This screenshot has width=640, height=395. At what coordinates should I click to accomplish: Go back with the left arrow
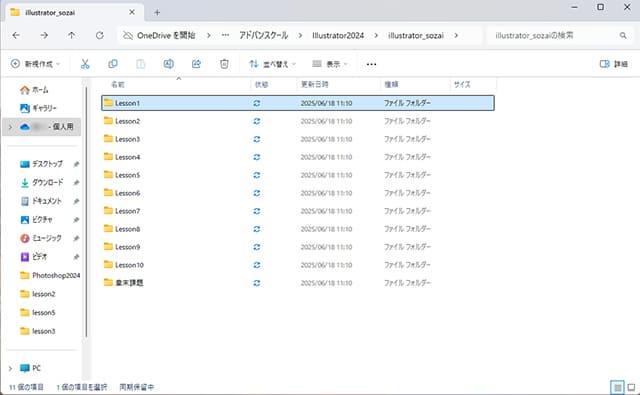point(16,36)
